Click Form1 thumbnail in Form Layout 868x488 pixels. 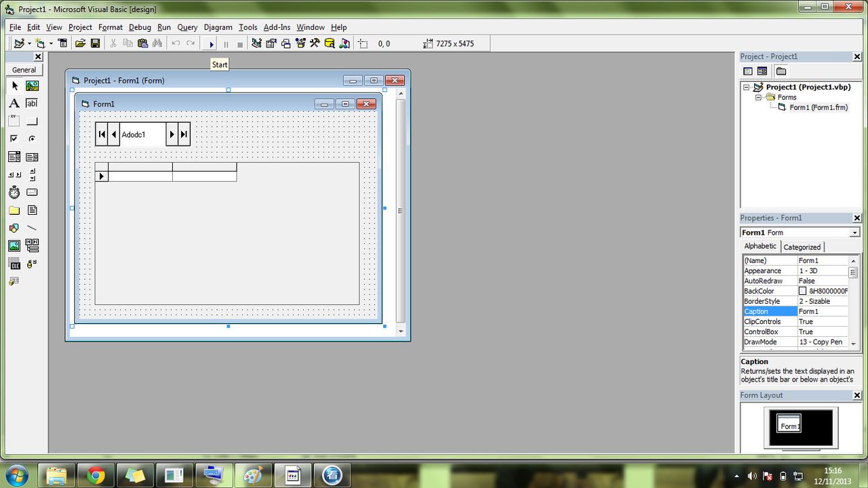pos(789,423)
